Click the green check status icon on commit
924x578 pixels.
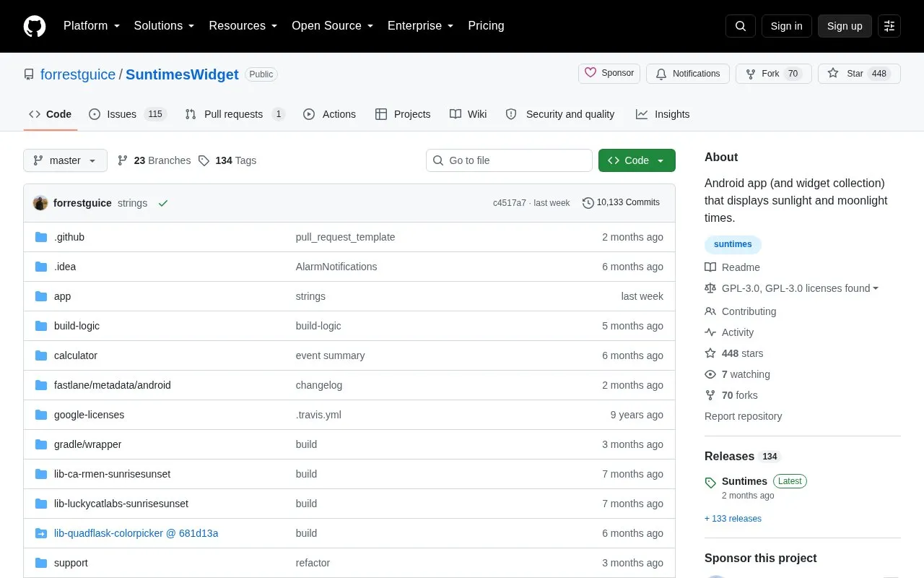tap(163, 203)
